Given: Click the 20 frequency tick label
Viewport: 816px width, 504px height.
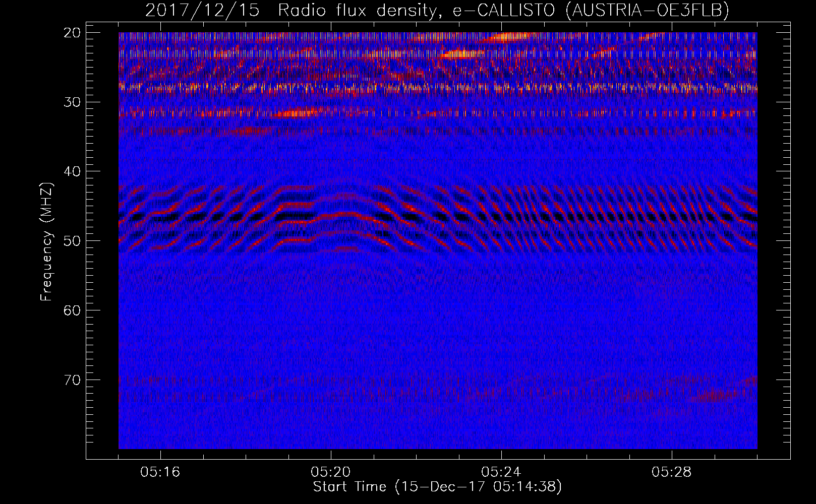Looking at the screenshot, I should [x=73, y=33].
